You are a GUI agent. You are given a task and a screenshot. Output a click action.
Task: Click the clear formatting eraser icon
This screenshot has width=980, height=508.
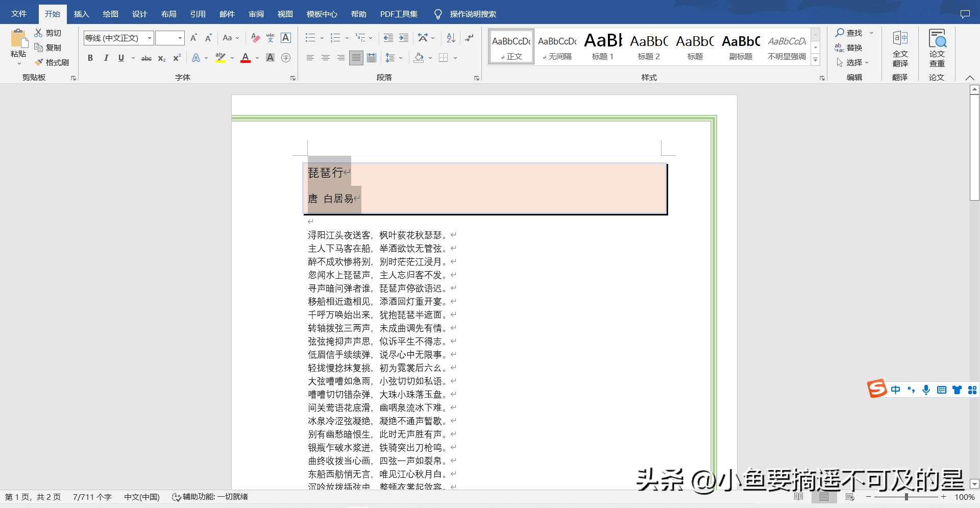coord(255,38)
